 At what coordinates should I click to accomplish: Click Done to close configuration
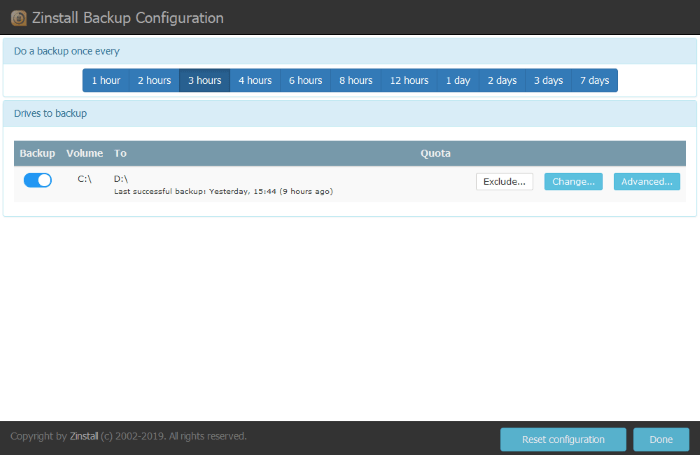[661, 439]
